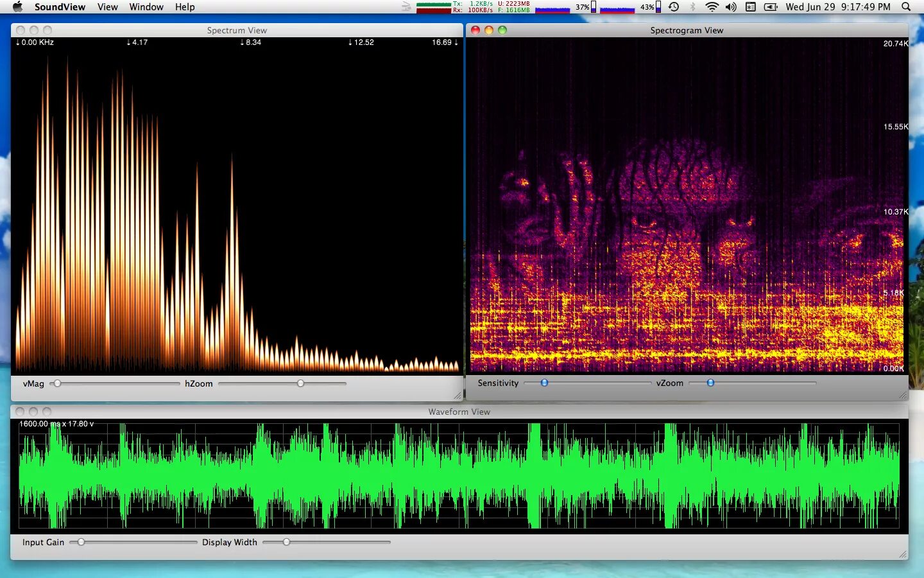924x578 pixels.
Task: Click the 15.55K spectrogram scale label
Action: [x=896, y=127]
